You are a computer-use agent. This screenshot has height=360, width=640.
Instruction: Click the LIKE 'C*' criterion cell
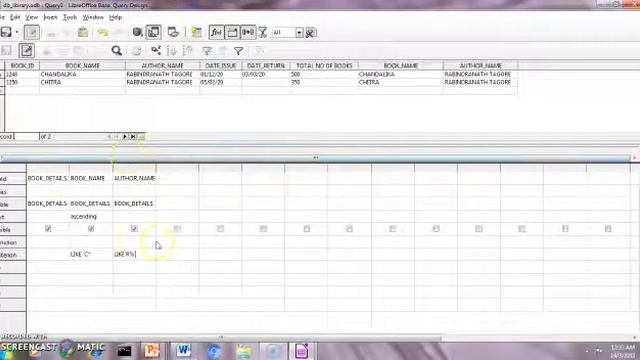[x=91, y=254]
